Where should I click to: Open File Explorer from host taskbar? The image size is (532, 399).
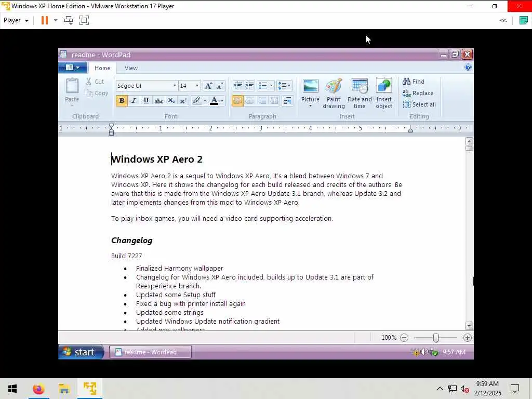(64, 389)
